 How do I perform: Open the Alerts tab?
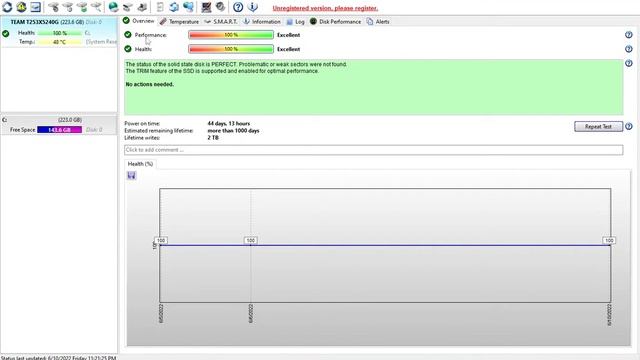coord(378,22)
